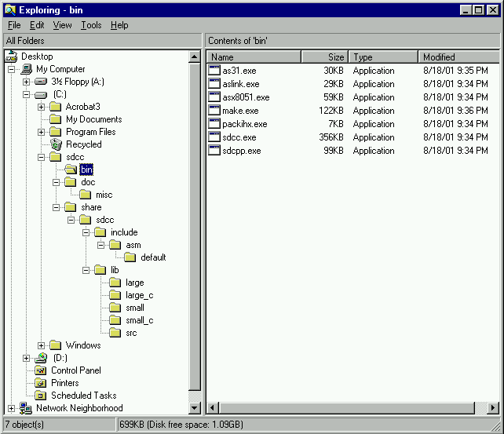
Task: Collapse the My Computer node
Action: point(11,69)
